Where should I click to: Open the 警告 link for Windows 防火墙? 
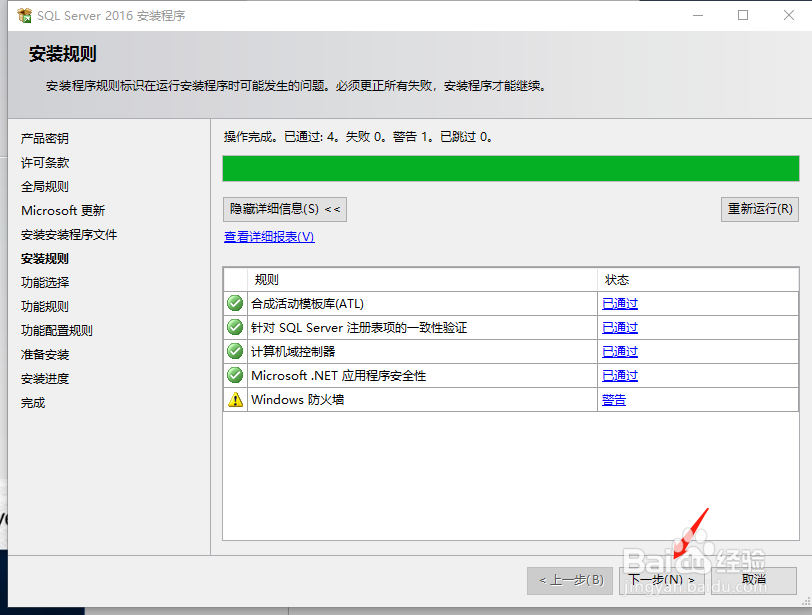(614, 400)
